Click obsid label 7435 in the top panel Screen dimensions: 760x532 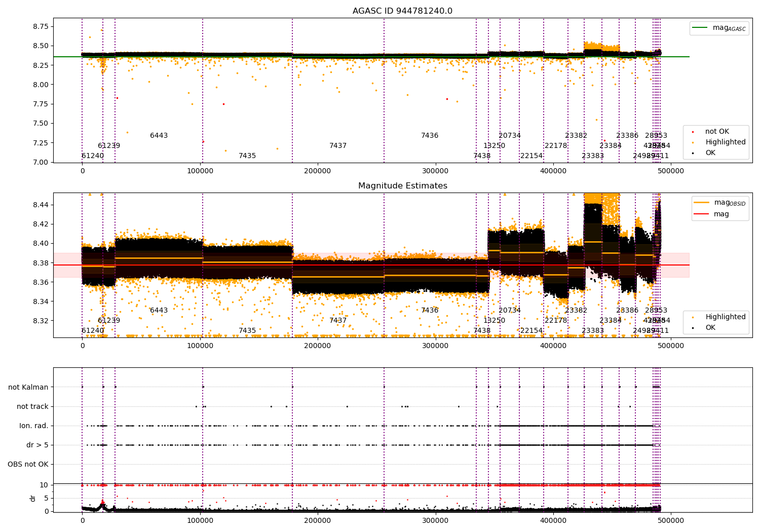click(247, 156)
